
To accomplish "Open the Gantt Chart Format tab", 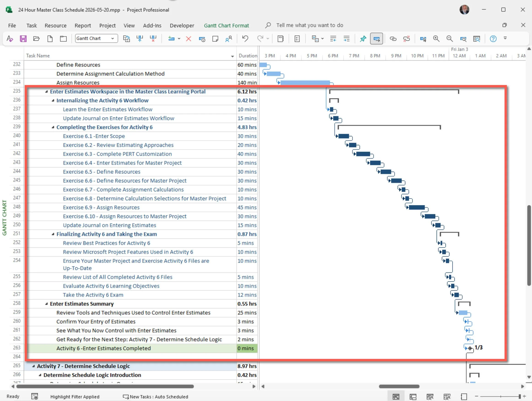I will point(226,25).
